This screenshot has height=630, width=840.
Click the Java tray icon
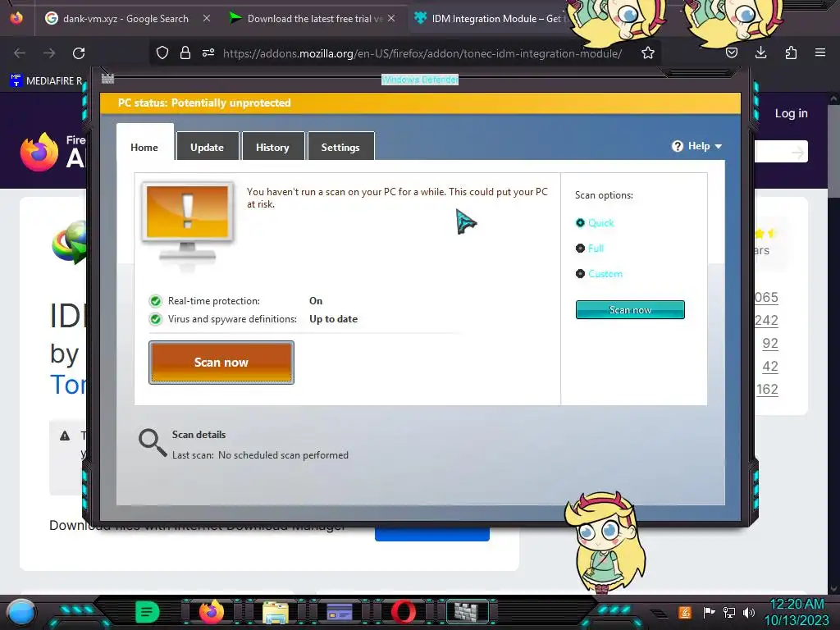685,612
